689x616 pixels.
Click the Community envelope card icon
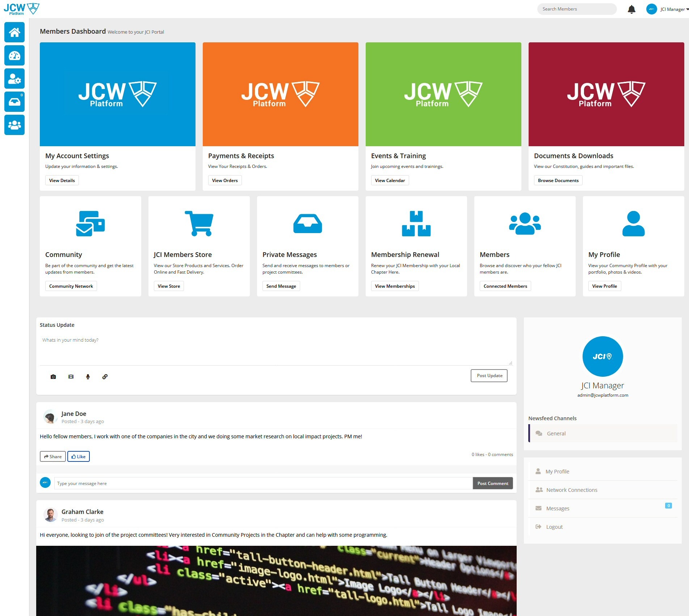[91, 223]
